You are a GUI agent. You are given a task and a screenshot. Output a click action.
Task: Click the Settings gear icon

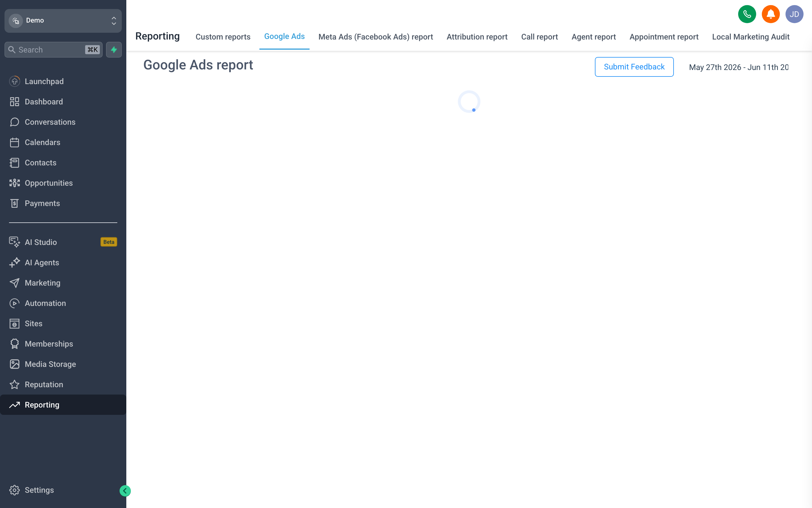[14, 490]
